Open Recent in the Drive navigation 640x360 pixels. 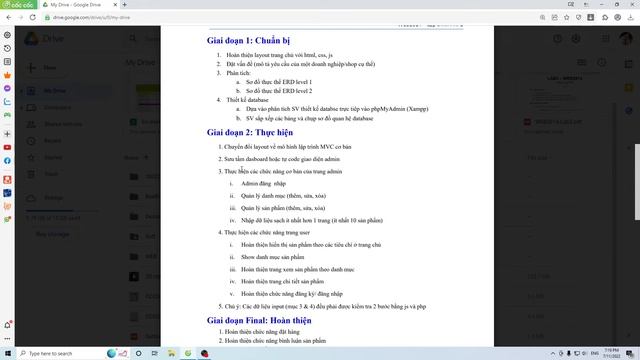[52, 141]
